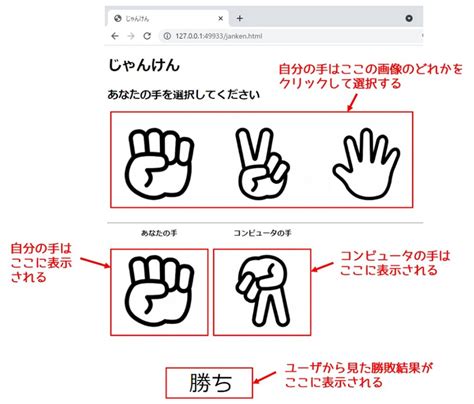
Task: Click the じゃんけん page heading
Action: [x=144, y=65]
